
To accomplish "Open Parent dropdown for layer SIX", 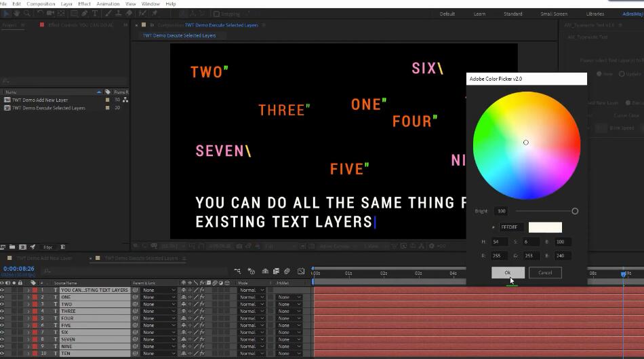I will click(x=159, y=333).
